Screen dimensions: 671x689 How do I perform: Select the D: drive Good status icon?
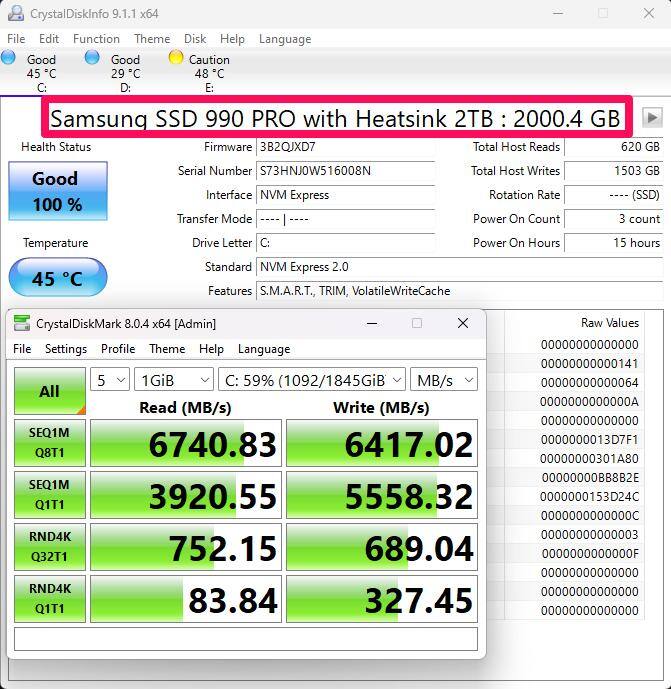92,58
